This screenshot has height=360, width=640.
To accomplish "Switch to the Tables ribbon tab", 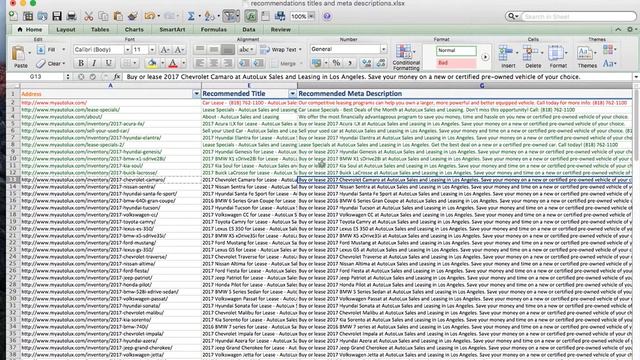I will 100,29.
